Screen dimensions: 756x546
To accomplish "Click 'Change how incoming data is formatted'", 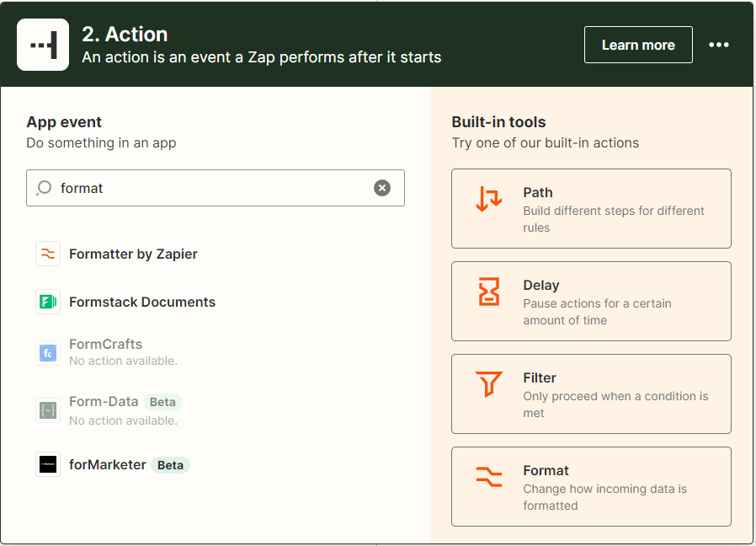I will [605, 497].
